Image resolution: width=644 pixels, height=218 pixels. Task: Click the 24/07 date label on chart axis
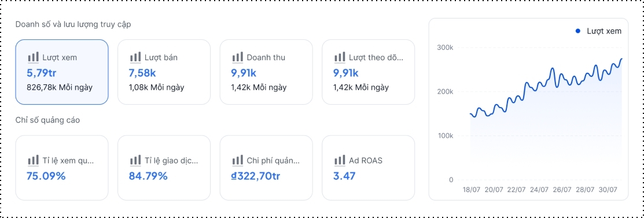point(539,190)
